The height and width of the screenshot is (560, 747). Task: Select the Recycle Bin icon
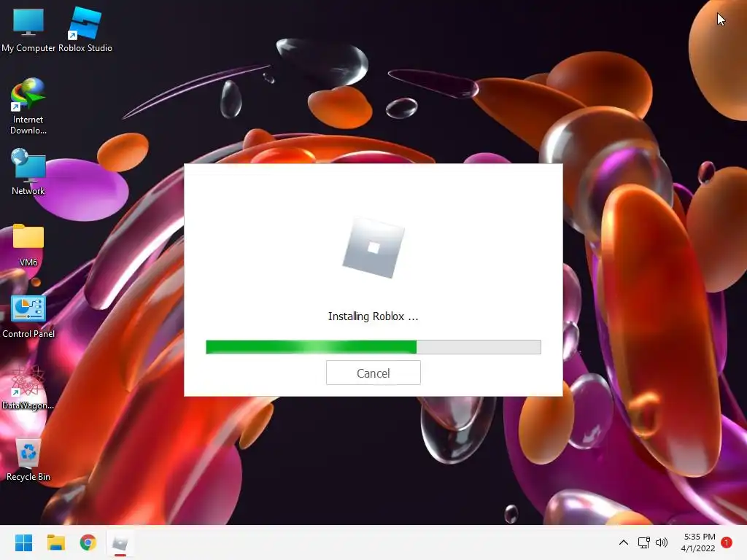click(28, 459)
